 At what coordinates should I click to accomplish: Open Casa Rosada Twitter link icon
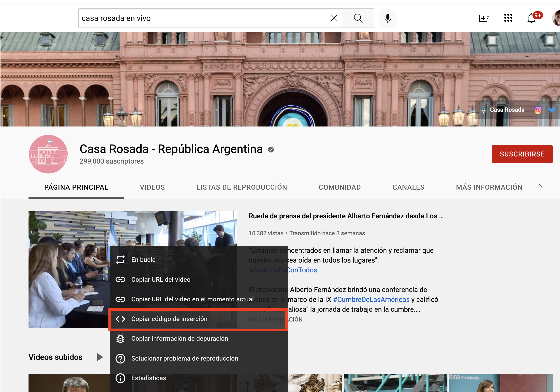[x=552, y=110]
